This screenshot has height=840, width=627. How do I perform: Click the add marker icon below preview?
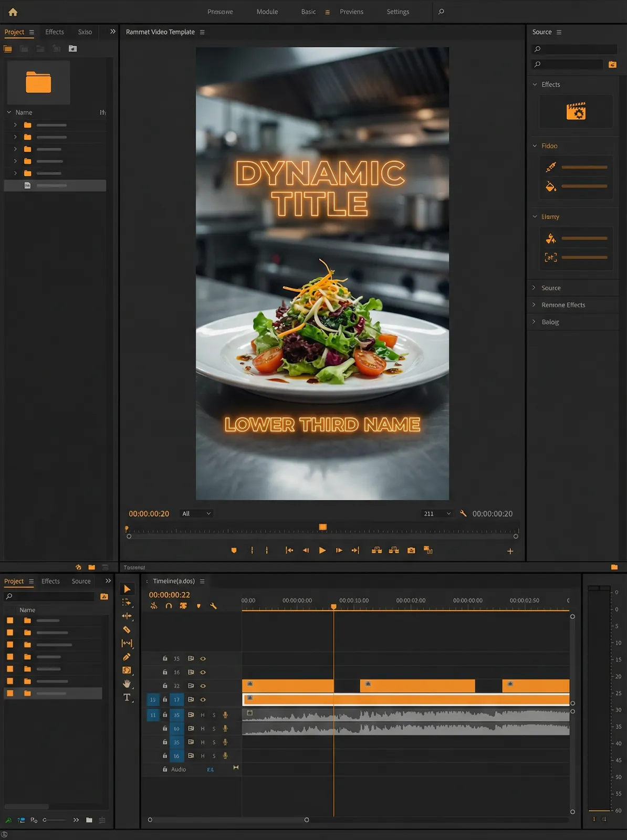[234, 550]
